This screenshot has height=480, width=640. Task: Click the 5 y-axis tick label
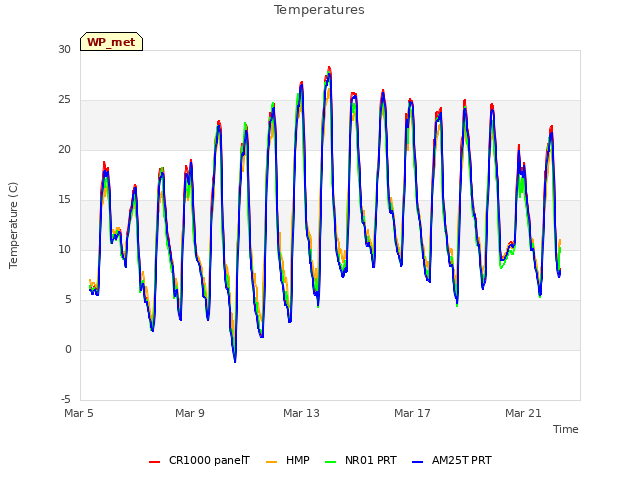[x=68, y=300]
